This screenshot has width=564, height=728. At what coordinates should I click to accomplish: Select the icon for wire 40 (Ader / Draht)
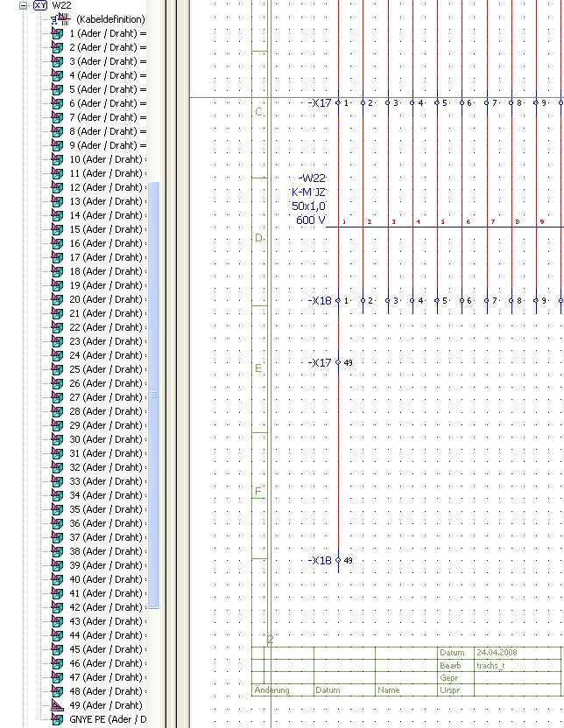pos(57,579)
